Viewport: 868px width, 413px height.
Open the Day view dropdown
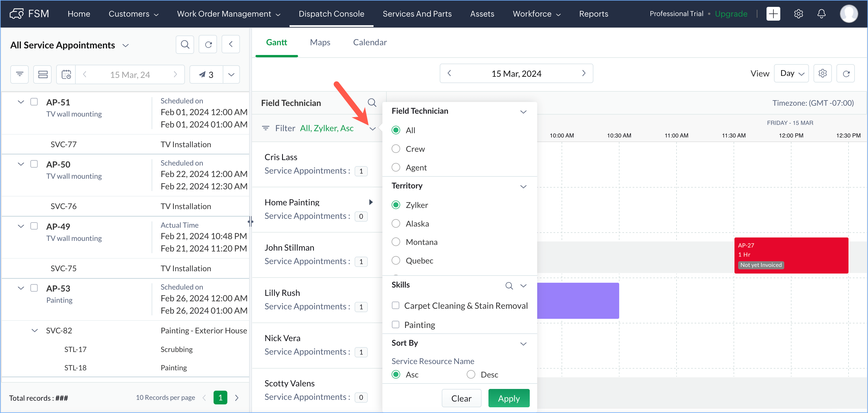click(791, 73)
